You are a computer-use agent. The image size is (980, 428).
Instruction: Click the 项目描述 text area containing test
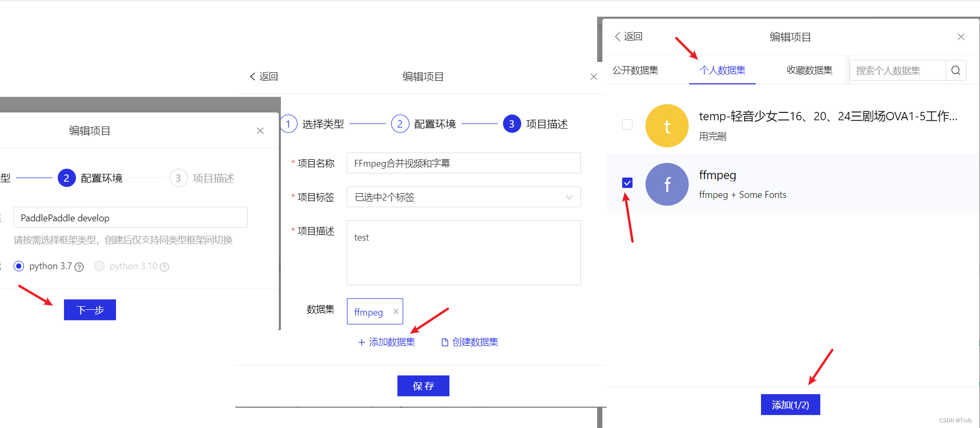coord(463,253)
